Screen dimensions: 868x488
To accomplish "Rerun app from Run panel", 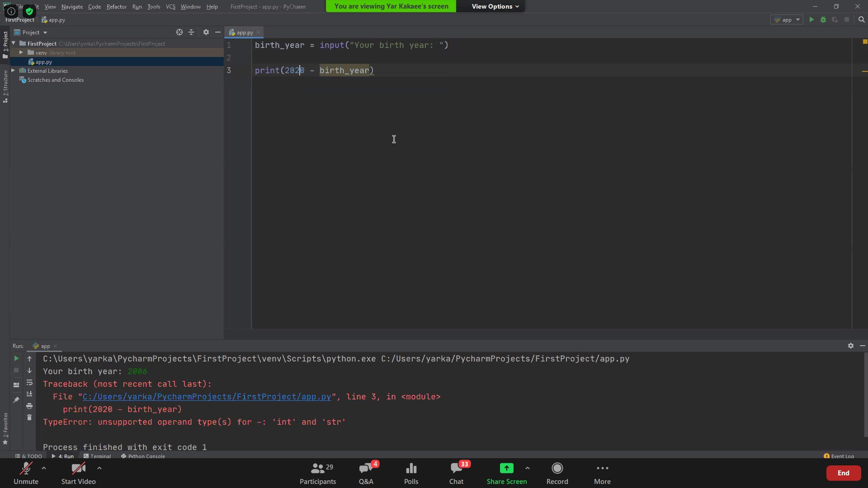I will coord(16,358).
